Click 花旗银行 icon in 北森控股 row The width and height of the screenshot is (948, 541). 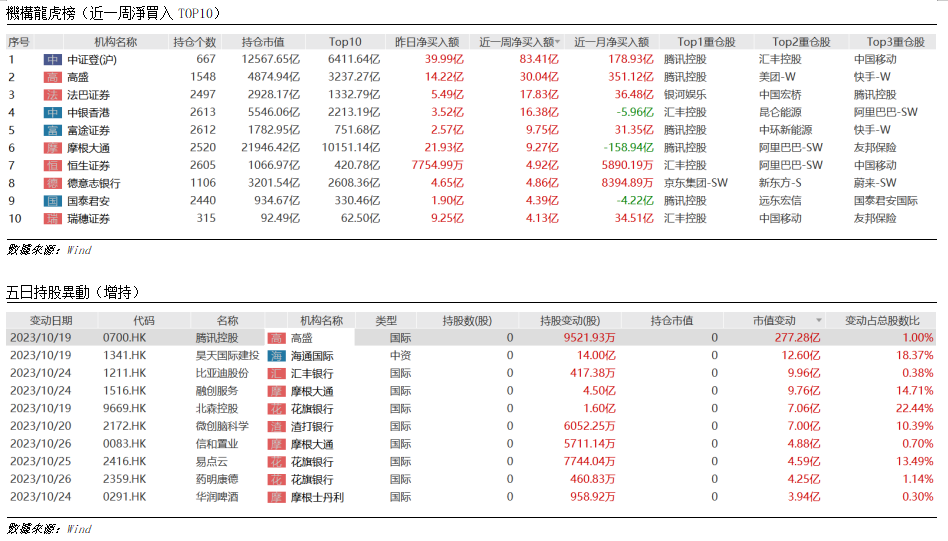[276, 409]
